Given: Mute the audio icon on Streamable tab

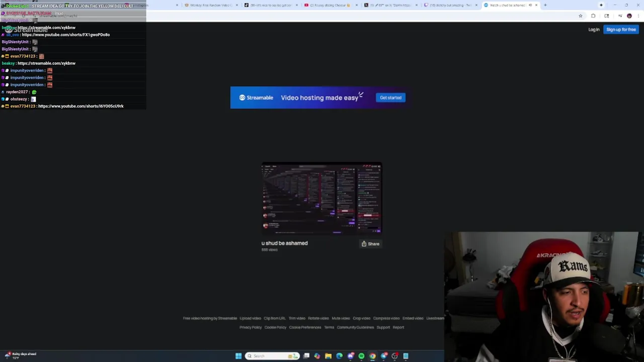Looking at the screenshot, I should [x=530, y=5].
